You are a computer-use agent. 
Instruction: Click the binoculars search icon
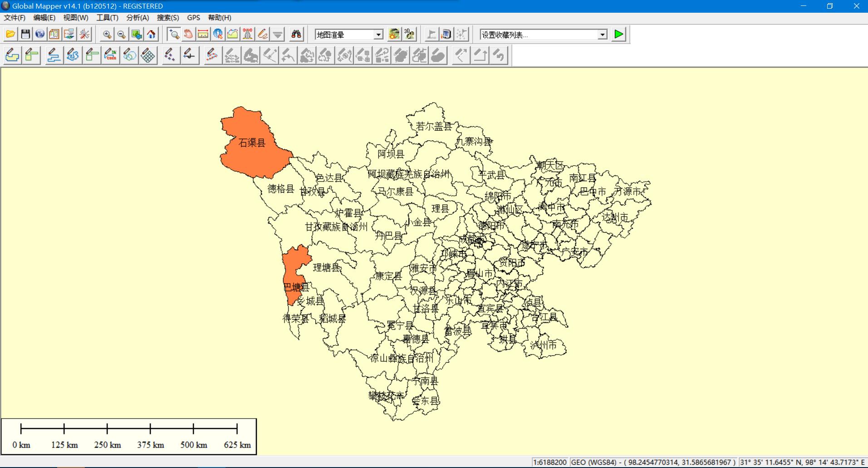coord(296,34)
